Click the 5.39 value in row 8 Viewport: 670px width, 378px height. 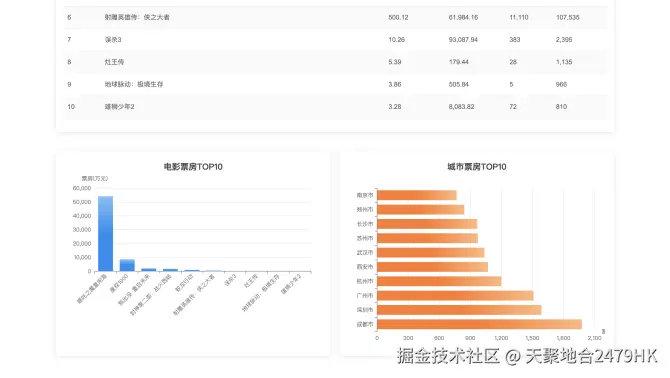click(x=395, y=62)
